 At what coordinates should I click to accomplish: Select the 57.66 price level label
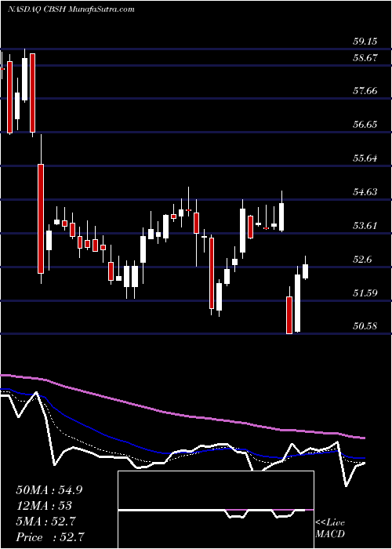[365, 91]
